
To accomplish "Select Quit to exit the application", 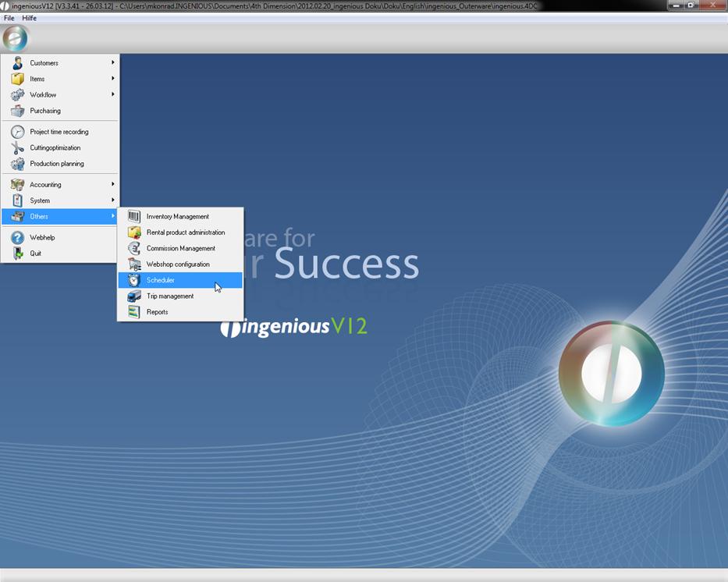I will click(x=36, y=254).
